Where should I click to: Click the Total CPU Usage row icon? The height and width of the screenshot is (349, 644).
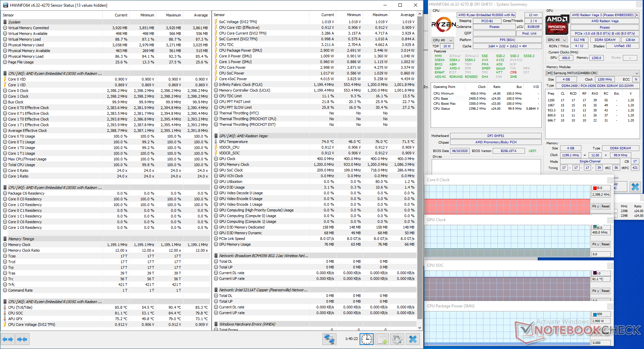(x=5, y=165)
